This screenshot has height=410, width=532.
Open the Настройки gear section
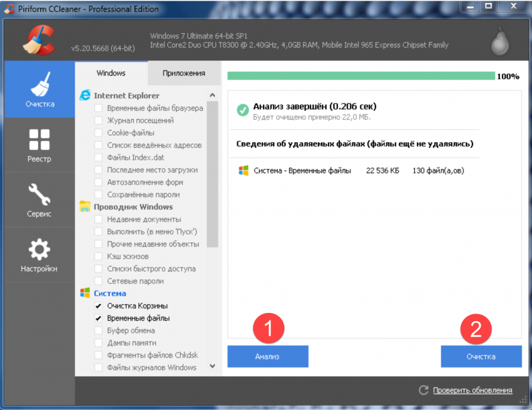click(x=39, y=255)
